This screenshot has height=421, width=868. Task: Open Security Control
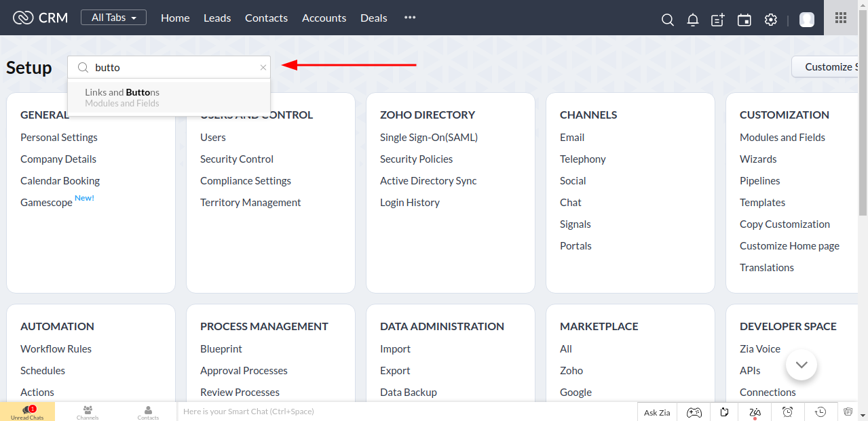click(x=237, y=159)
